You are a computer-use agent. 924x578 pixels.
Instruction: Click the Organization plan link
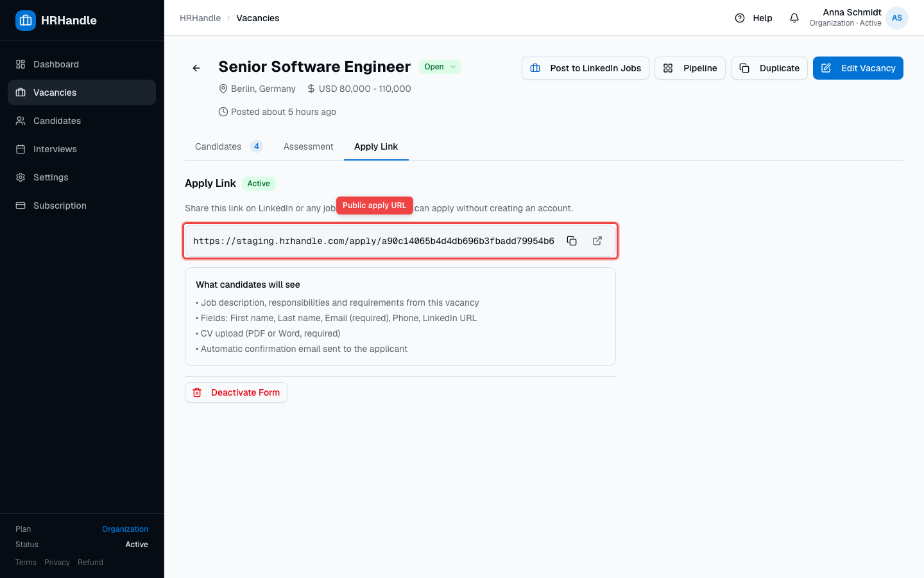coord(125,529)
